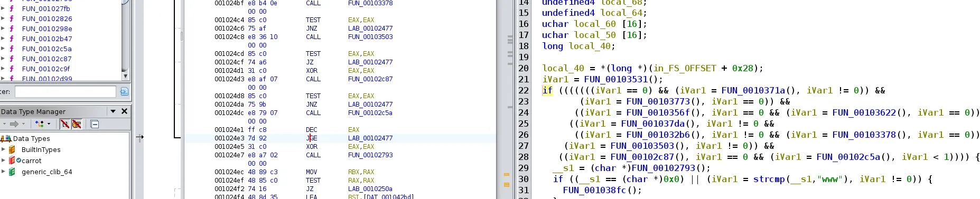
Task: Click the BuiltInTypes archive book icon
Action: pyautogui.click(x=12, y=149)
